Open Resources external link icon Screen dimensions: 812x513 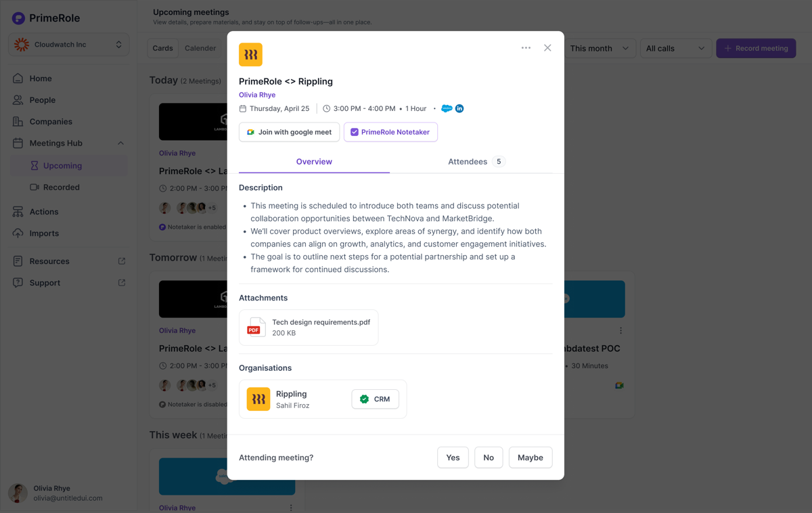(122, 261)
